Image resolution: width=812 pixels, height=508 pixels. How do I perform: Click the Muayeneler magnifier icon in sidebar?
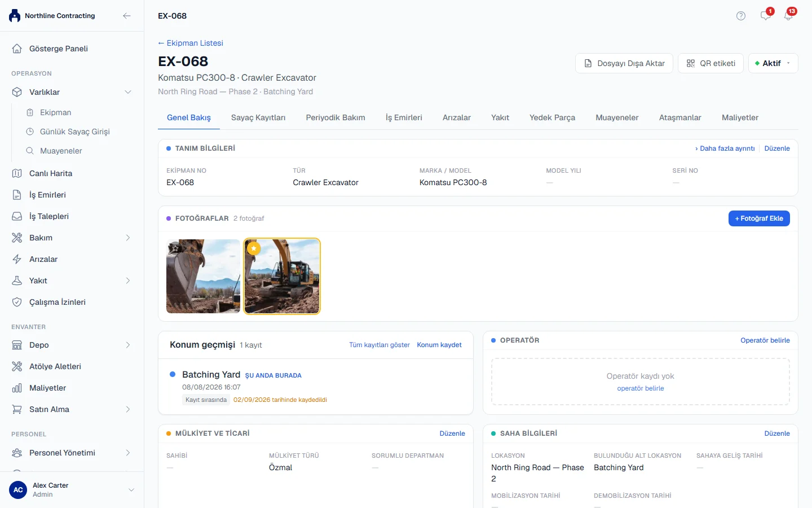[x=30, y=151]
